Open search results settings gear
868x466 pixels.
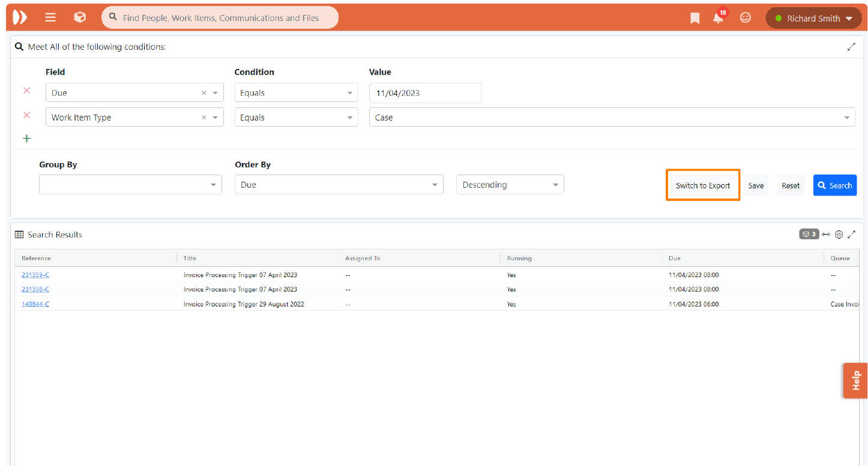point(839,234)
